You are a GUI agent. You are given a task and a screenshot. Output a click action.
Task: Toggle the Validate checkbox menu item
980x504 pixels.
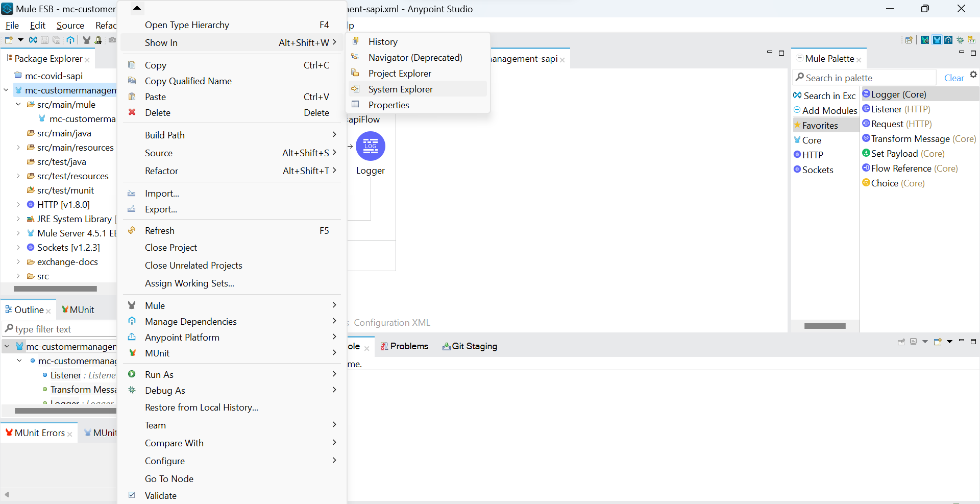point(132,495)
